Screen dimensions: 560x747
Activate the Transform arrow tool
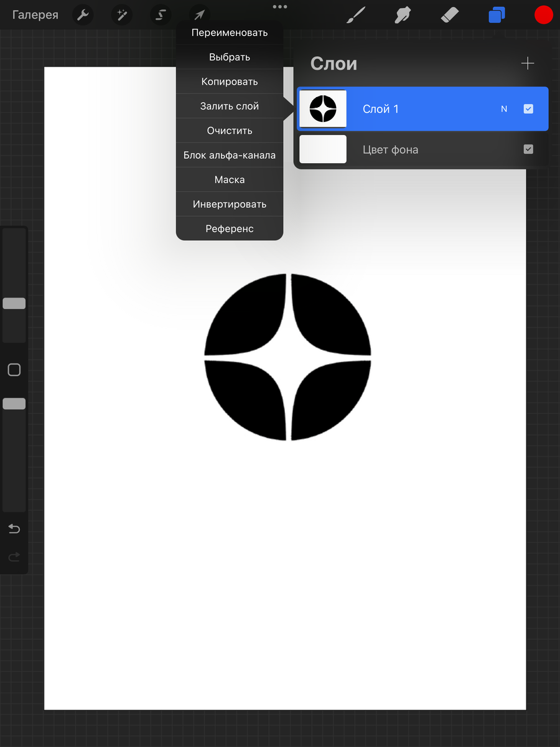(x=200, y=15)
